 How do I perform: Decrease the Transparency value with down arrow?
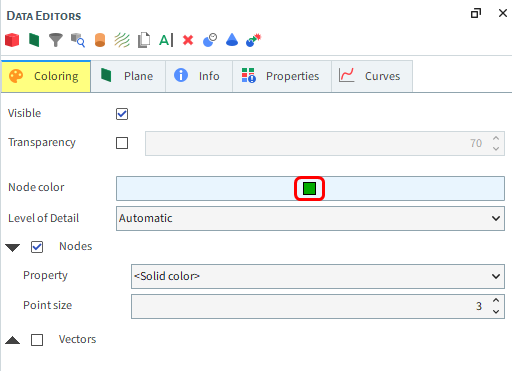(x=496, y=149)
